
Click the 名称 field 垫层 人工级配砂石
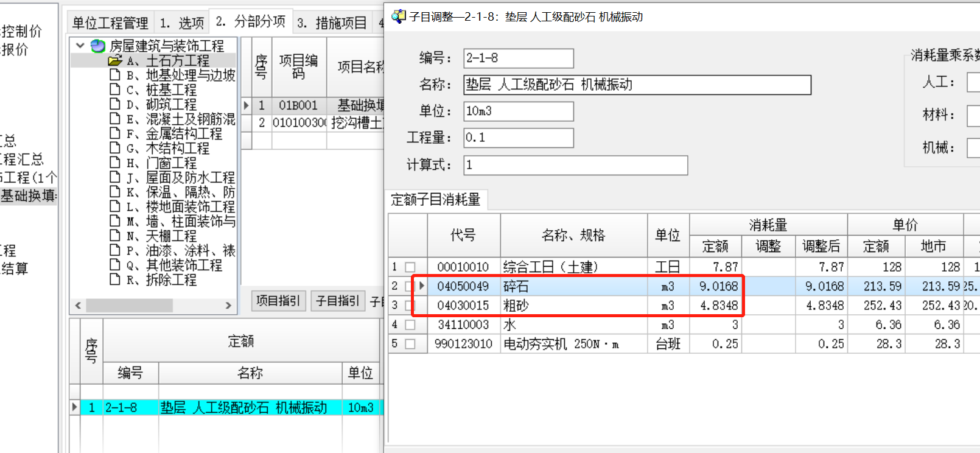[x=637, y=85]
